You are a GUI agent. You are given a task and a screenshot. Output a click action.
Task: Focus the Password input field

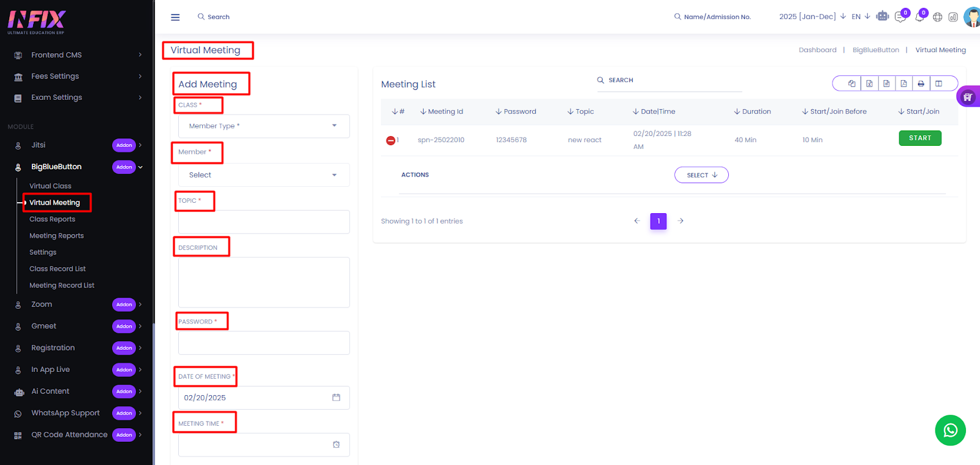[264, 343]
